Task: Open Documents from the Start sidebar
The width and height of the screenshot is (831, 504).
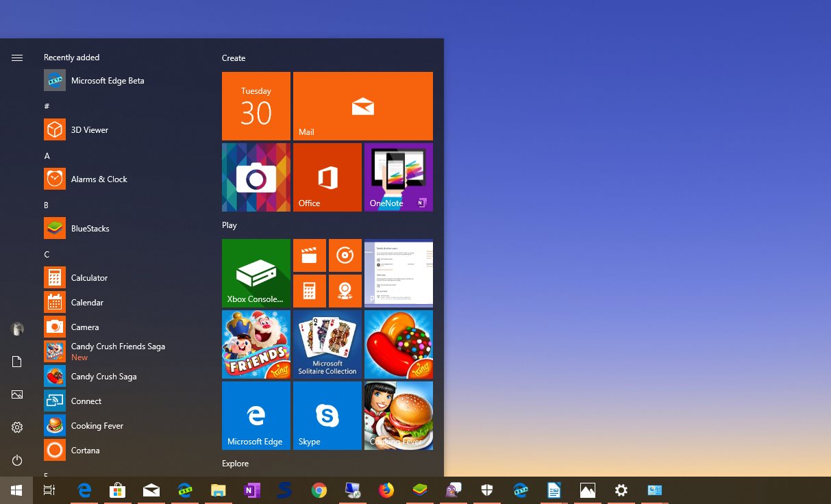Action: (17, 362)
